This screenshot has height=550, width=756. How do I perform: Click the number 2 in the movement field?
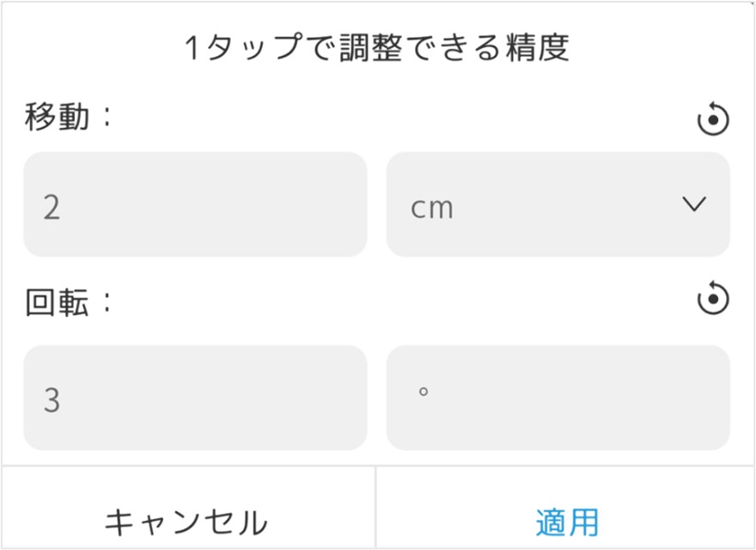(52, 208)
